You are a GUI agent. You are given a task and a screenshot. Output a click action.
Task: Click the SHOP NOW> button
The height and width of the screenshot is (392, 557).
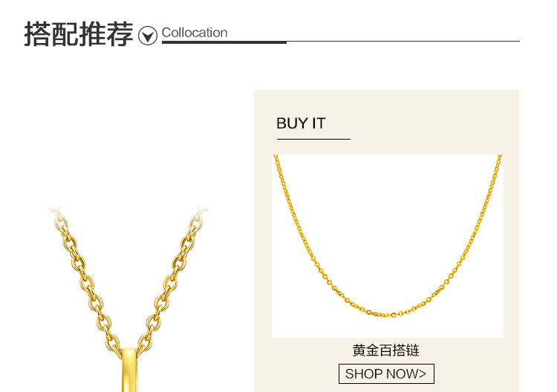pos(386,373)
